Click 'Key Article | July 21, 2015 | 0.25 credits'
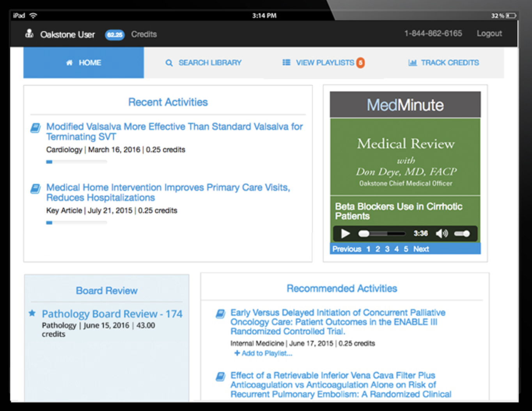 tap(112, 211)
